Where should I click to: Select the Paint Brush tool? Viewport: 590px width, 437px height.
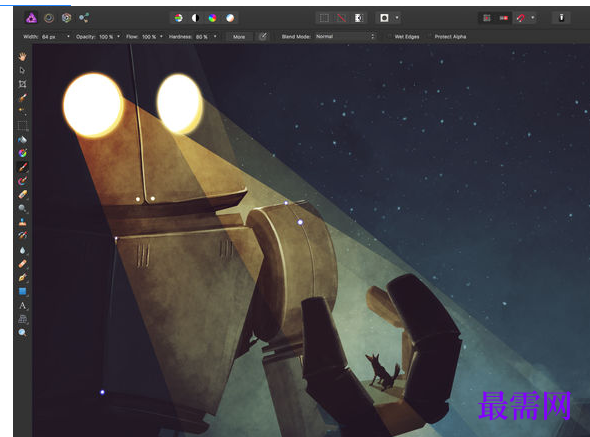(x=22, y=167)
